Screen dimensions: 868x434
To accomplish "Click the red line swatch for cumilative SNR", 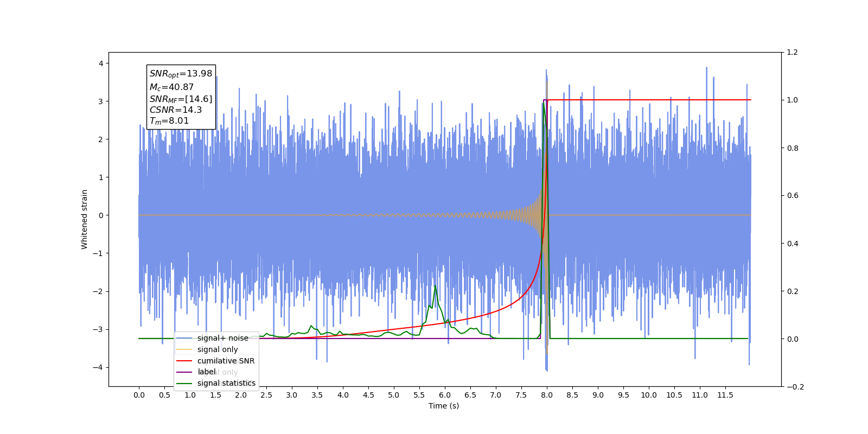I will pos(184,361).
